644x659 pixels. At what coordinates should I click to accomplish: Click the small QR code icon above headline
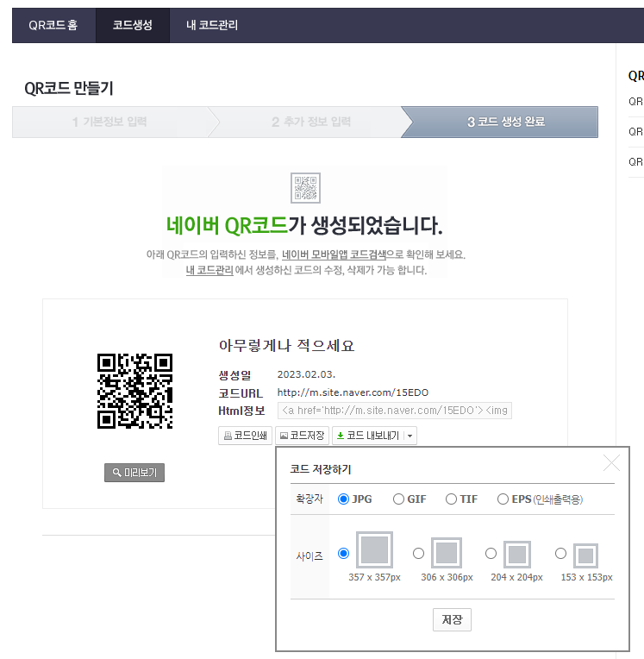(305, 188)
